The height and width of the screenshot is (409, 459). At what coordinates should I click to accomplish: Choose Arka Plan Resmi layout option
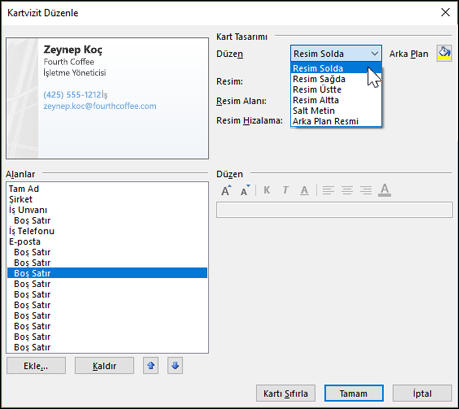coord(336,121)
